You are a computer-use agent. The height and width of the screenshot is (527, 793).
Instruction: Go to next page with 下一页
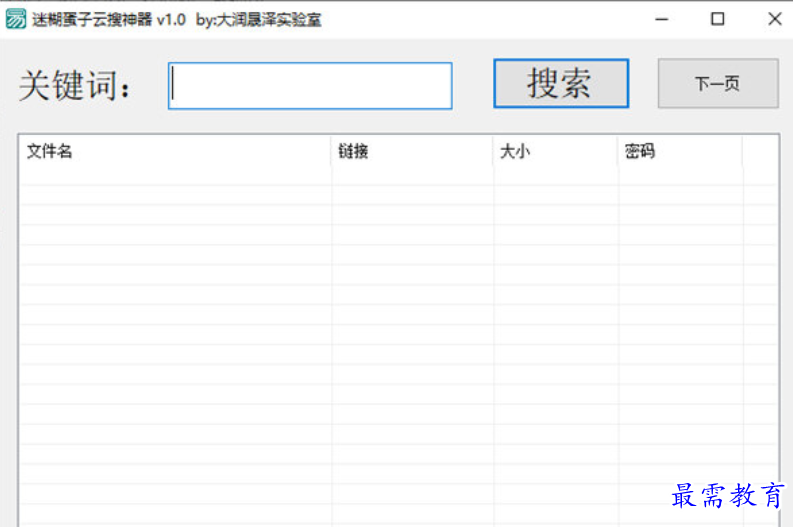[x=718, y=83]
